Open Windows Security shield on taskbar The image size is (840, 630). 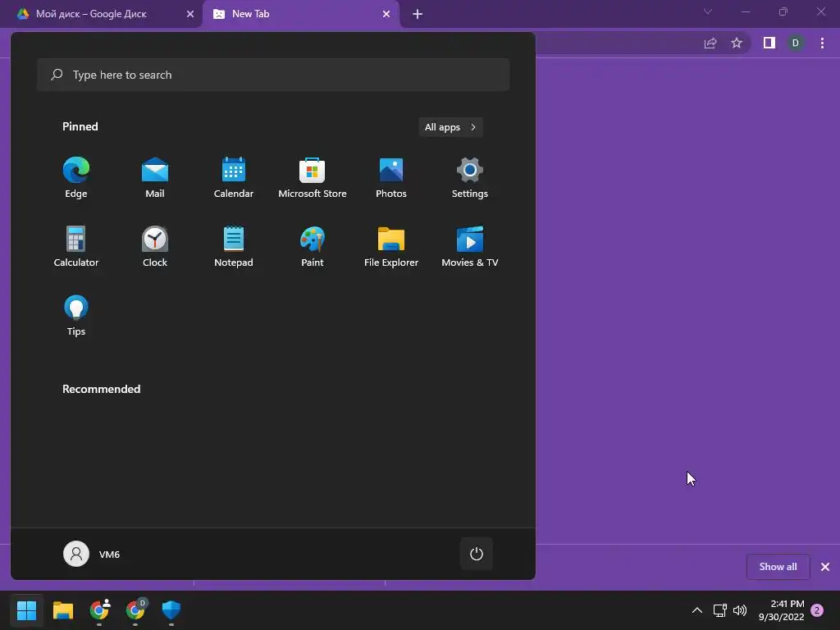[171, 610]
